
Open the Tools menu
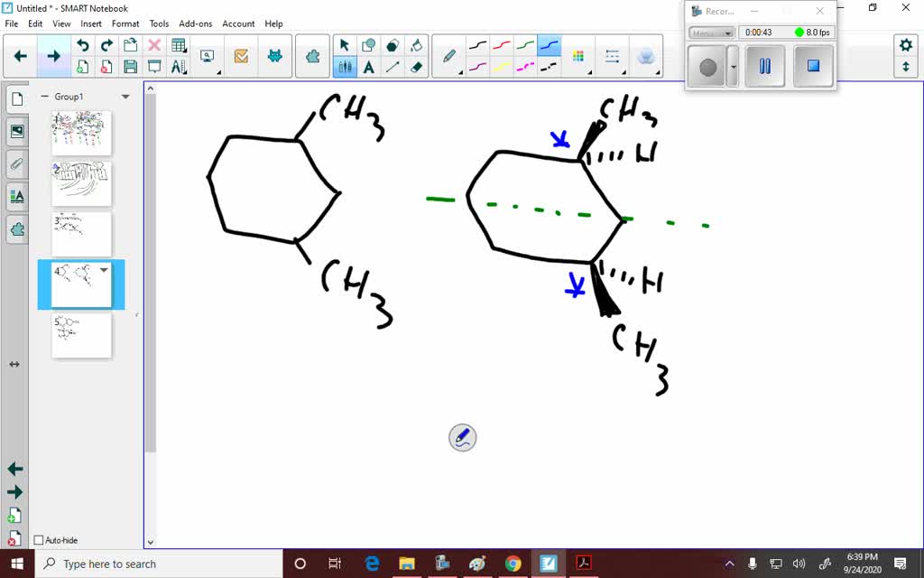pyautogui.click(x=159, y=23)
